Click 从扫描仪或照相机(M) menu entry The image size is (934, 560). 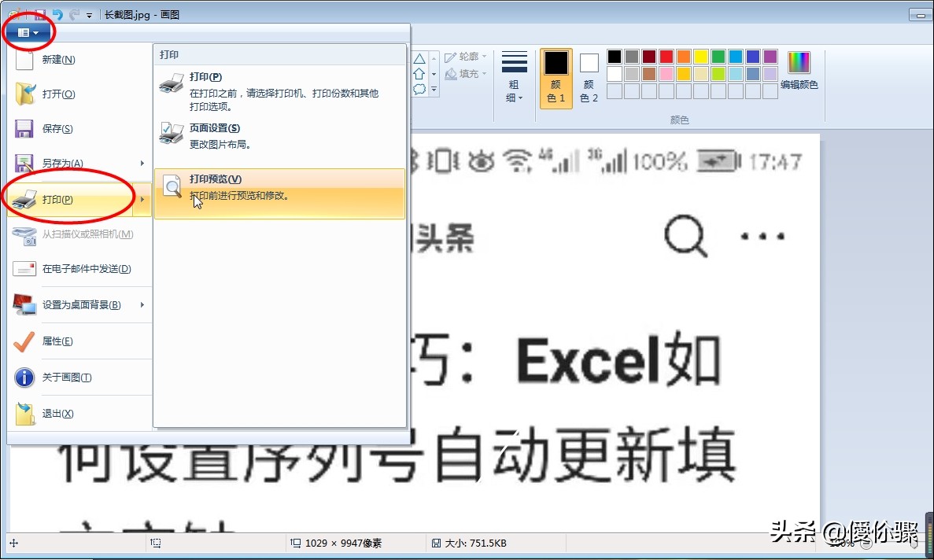[79, 234]
